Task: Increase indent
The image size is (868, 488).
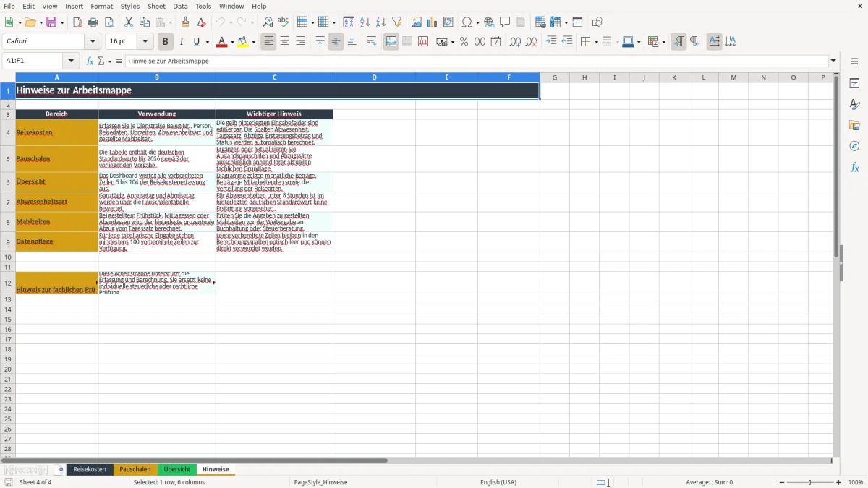Action: click(x=551, y=42)
